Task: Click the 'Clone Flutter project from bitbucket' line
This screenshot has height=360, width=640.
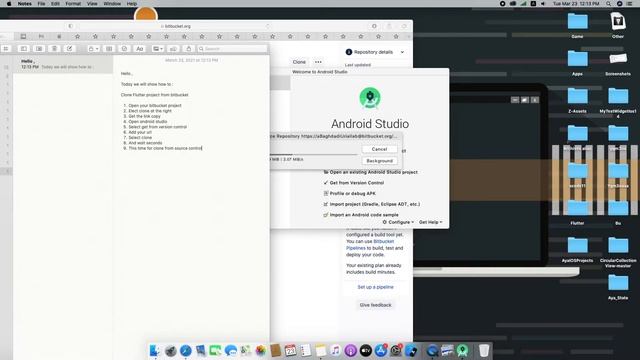Action: pos(155,95)
